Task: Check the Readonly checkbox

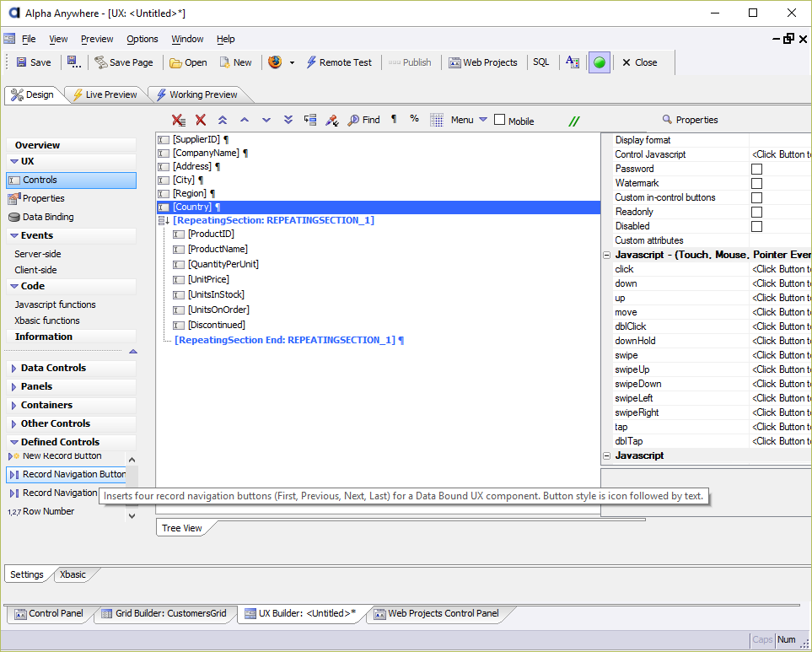Action: tap(756, 212)
